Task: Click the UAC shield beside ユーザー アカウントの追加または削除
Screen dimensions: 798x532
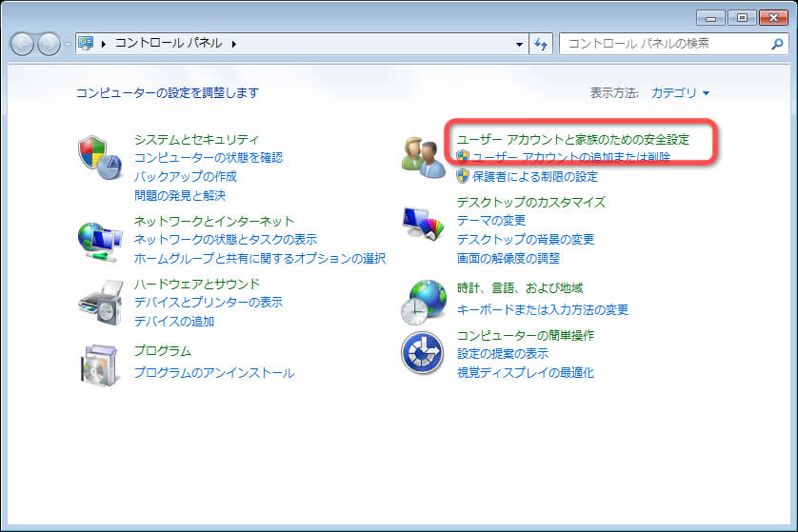Action: click(462, 156)
